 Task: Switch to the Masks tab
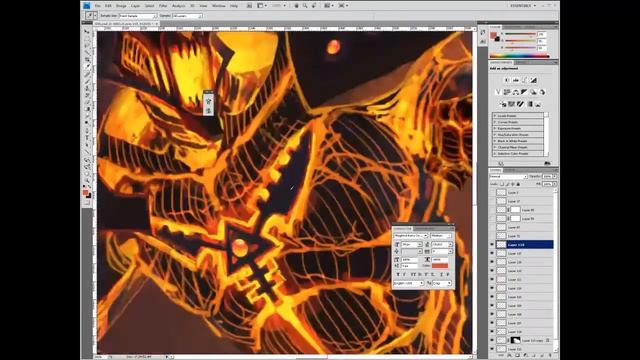520,62
